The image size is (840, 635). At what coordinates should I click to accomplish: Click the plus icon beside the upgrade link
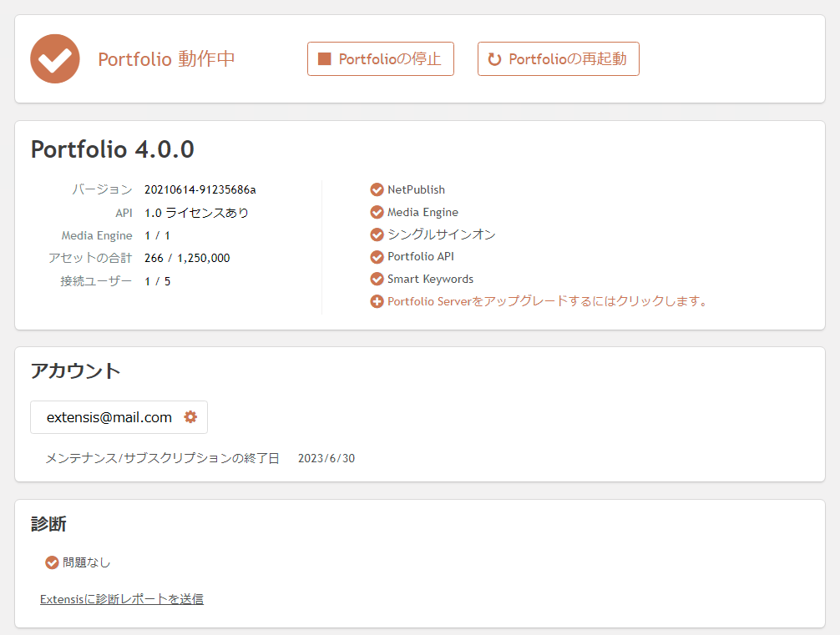pyautogui.click(x=377, y=301)
